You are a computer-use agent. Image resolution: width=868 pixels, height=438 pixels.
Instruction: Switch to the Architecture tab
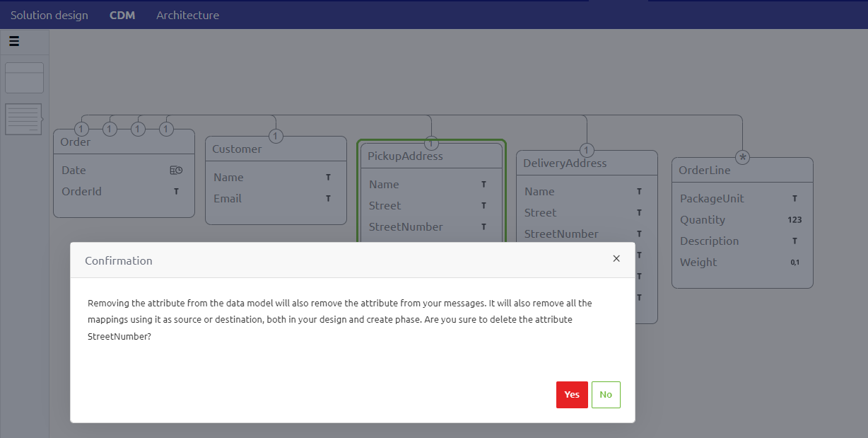[187, 14]
